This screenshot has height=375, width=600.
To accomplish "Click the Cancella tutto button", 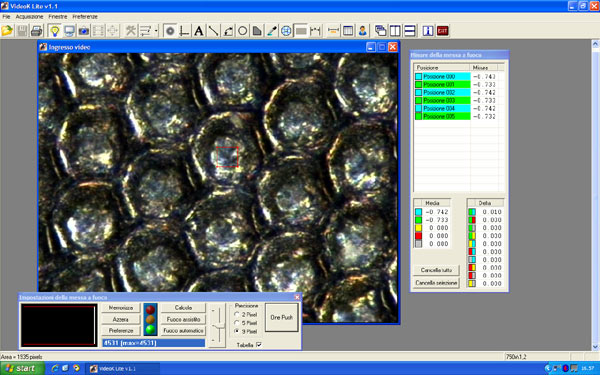I will point(436,270).
